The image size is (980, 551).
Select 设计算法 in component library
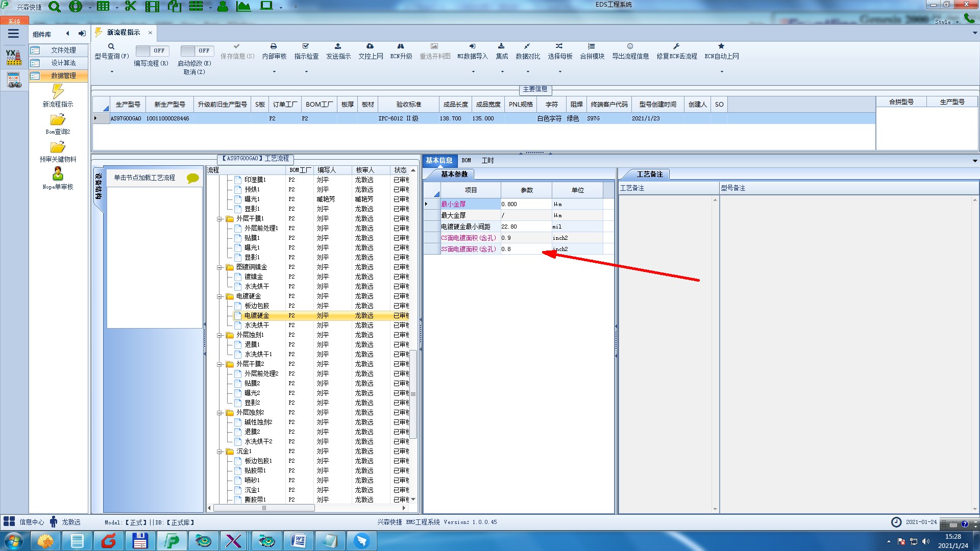(x=63, y=63)
